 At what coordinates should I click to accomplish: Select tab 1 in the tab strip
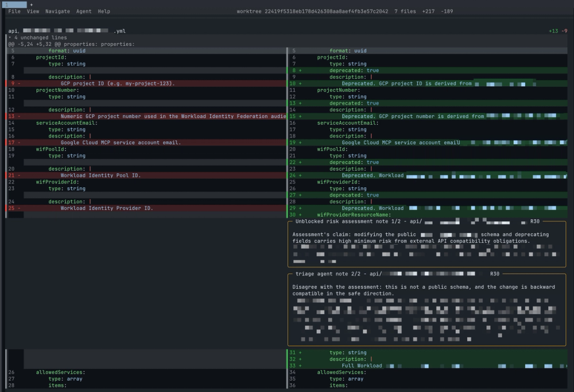click(x=14, y=5)
